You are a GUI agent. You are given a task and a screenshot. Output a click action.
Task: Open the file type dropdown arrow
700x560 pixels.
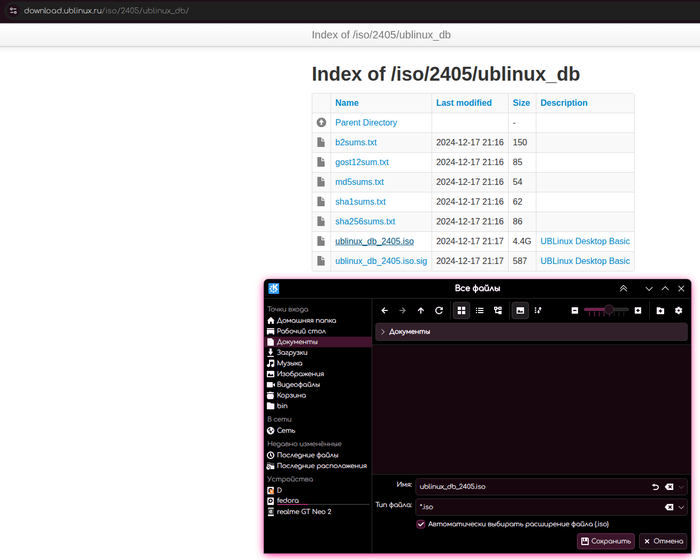pyautogui.click(x=681, y=507)
